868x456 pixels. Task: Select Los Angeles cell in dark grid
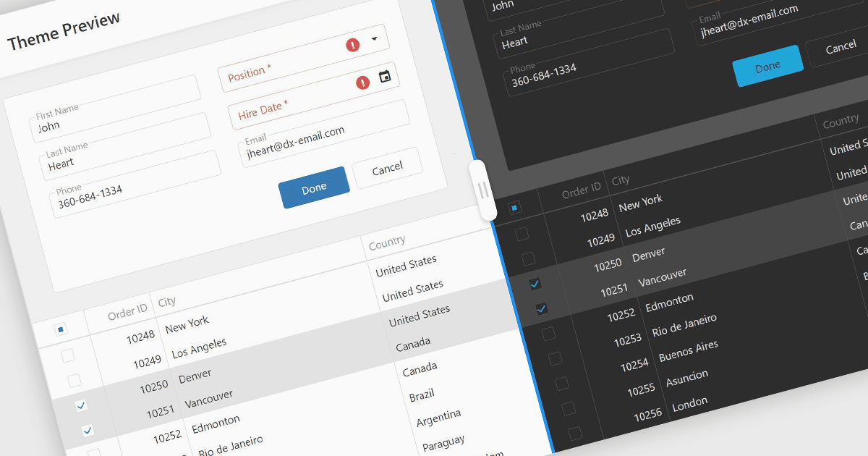(x=652, y=227)
